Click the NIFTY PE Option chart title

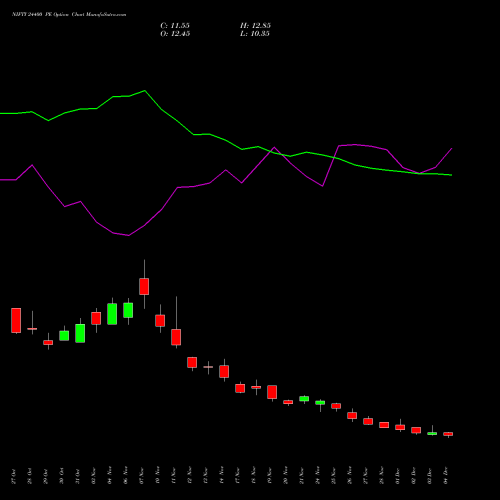tap(69, 15)
